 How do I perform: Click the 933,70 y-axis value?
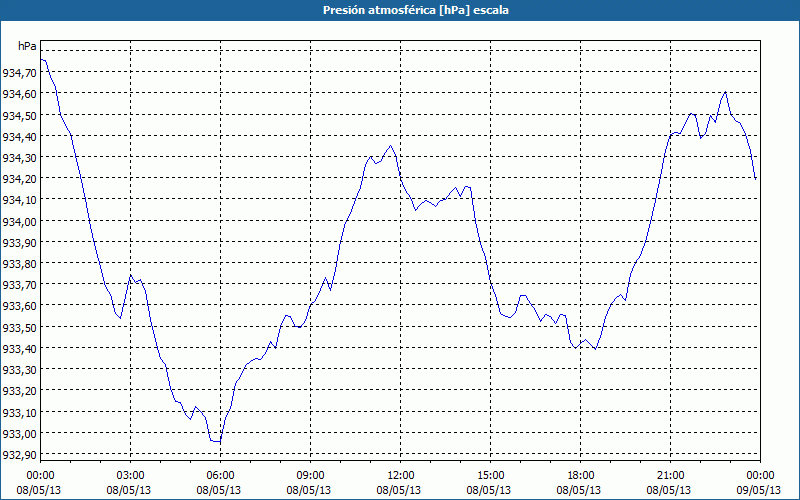(19, 285)
